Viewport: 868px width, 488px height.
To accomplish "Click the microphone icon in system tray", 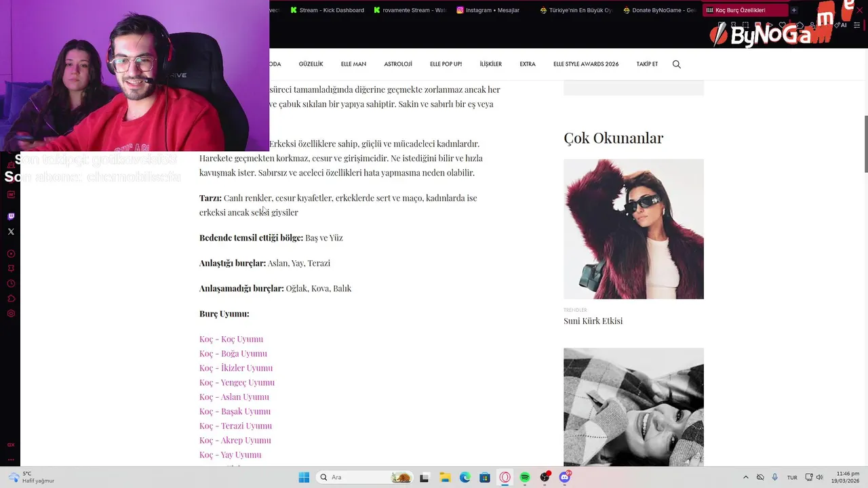I will [774, 477].
